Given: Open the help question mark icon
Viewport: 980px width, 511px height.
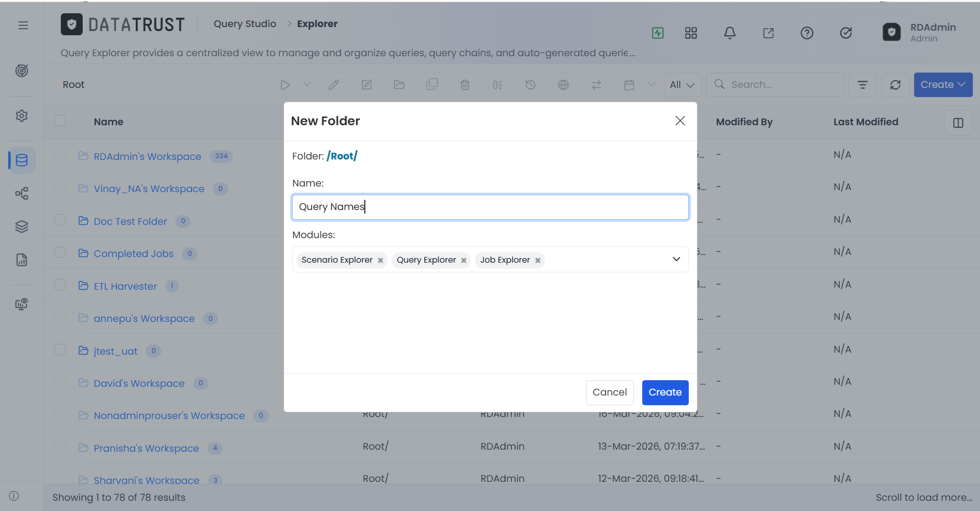Looking at the screenshot, I should [x=807, y=33].
